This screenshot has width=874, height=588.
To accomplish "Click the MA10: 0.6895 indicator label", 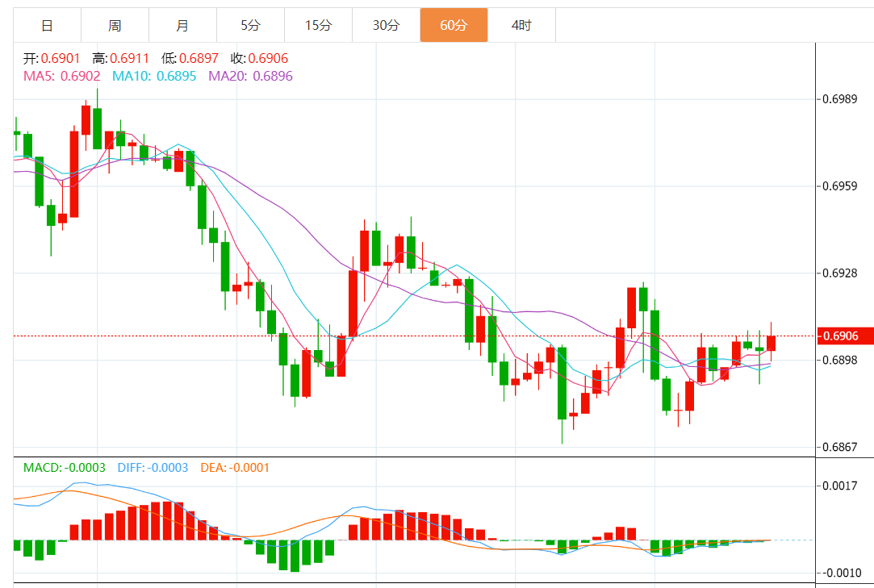I will point(154,77).
